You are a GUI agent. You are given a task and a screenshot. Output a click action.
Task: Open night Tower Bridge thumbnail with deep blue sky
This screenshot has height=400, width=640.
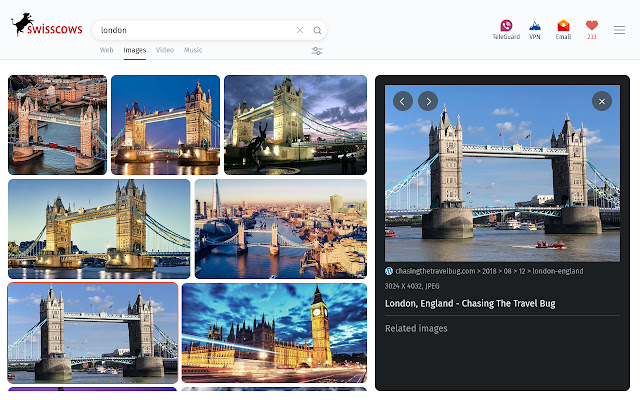coord(165,125)
